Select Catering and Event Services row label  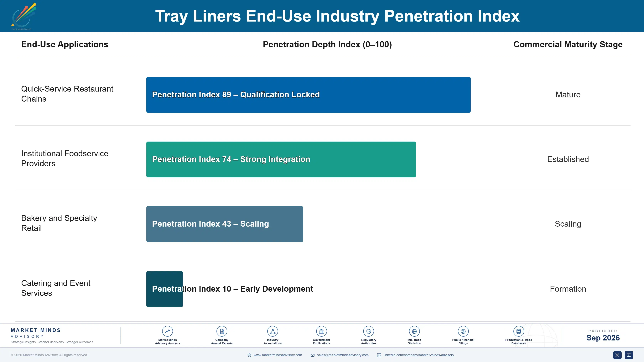(55, 288)
